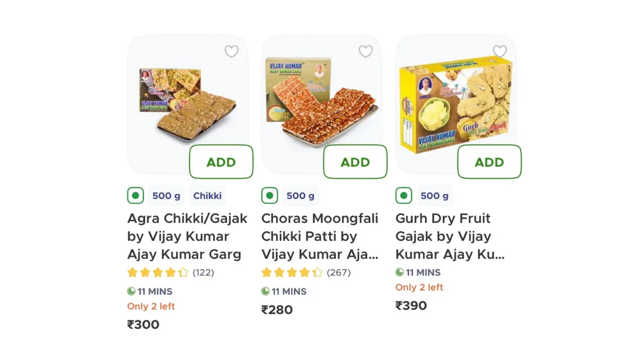The width and height of the screenshot is (644, 362).
Task: Wishlist the Gurh Dry Fruit Gajak
Action: [500, 51]
